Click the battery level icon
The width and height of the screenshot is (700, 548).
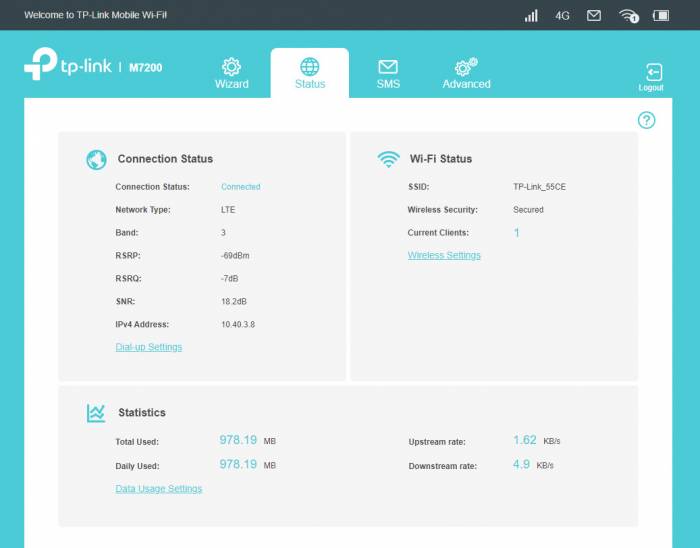coord(661,16)
